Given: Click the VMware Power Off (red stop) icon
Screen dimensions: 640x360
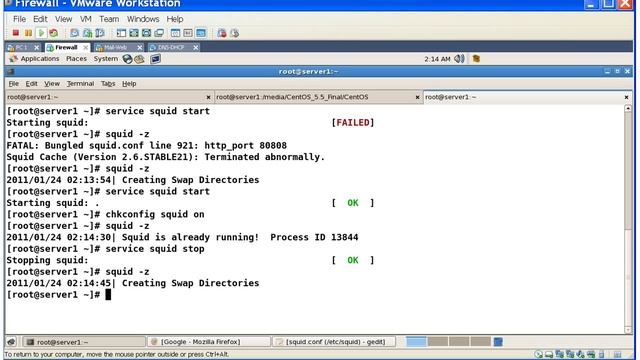Looking at the screenshot, I should (16, 33).
